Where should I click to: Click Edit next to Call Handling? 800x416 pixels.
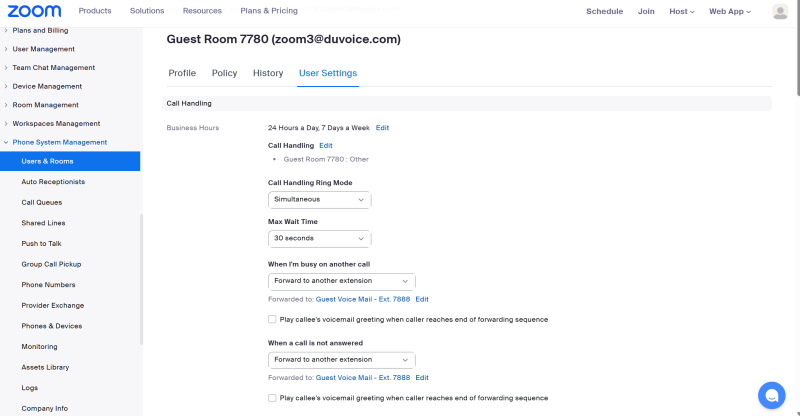pos(325,146)
